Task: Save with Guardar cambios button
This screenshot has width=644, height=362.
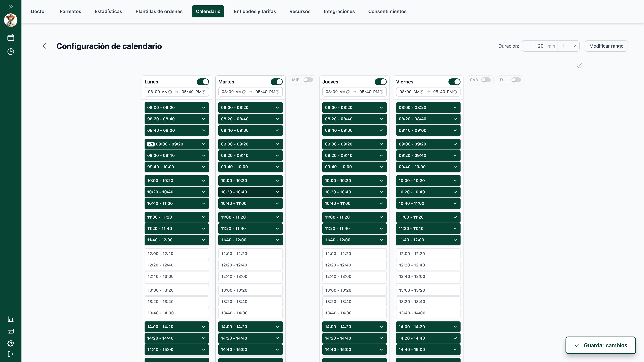Action: (x=601, y=345)
